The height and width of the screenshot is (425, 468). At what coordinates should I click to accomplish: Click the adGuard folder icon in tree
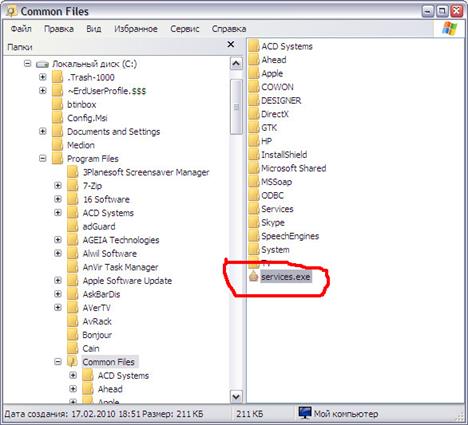[x=73, y=226]
